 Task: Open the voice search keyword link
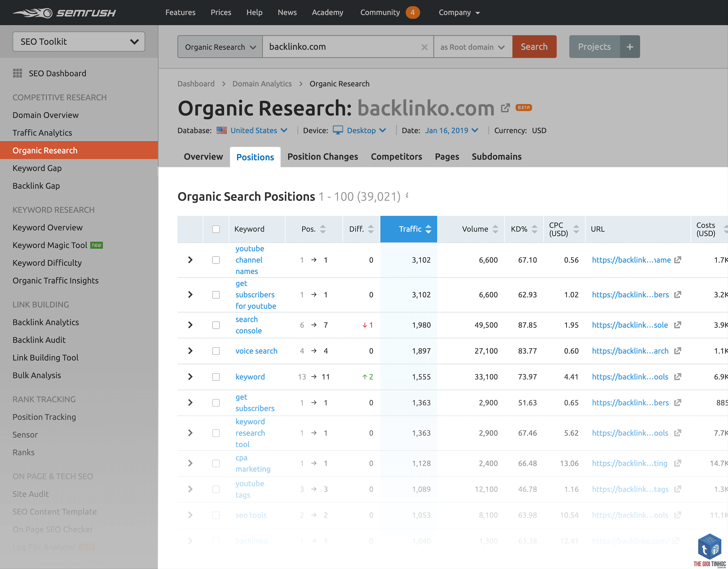[x=256, y=351]
